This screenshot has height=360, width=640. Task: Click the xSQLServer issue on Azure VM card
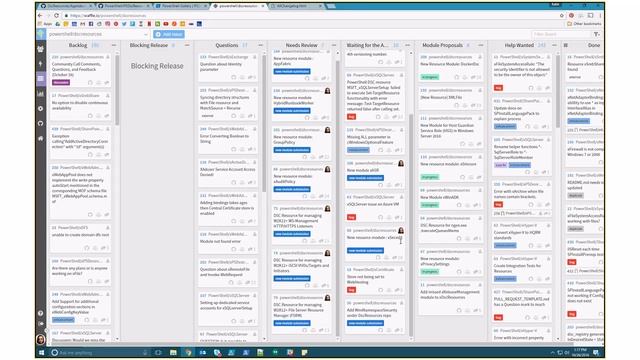pyautogui.click(x=374, y=208)
